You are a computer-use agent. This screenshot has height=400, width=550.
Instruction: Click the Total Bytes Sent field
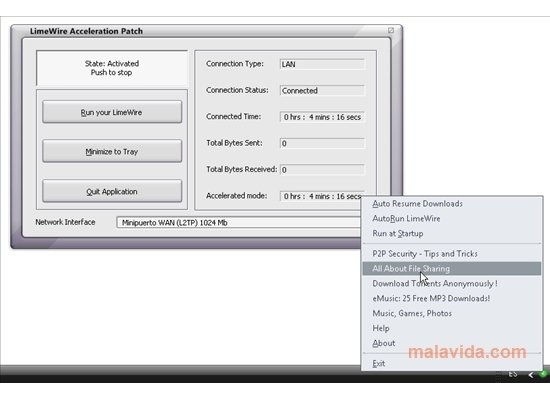[x=322, y=143]
